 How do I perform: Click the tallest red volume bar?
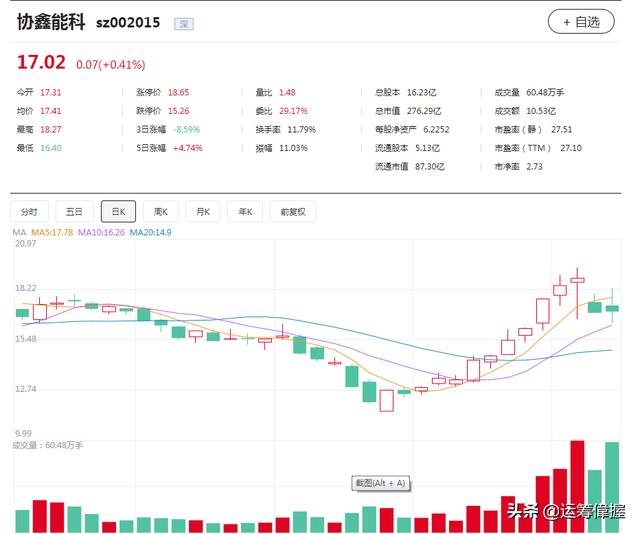pyautogui.click(x=577, y=486)
